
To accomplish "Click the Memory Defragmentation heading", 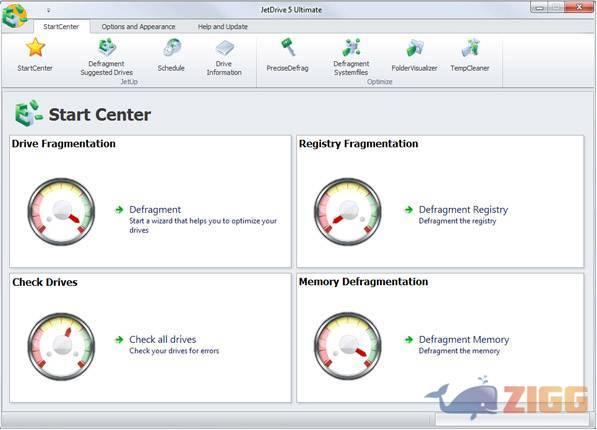I will pos(363,282).
